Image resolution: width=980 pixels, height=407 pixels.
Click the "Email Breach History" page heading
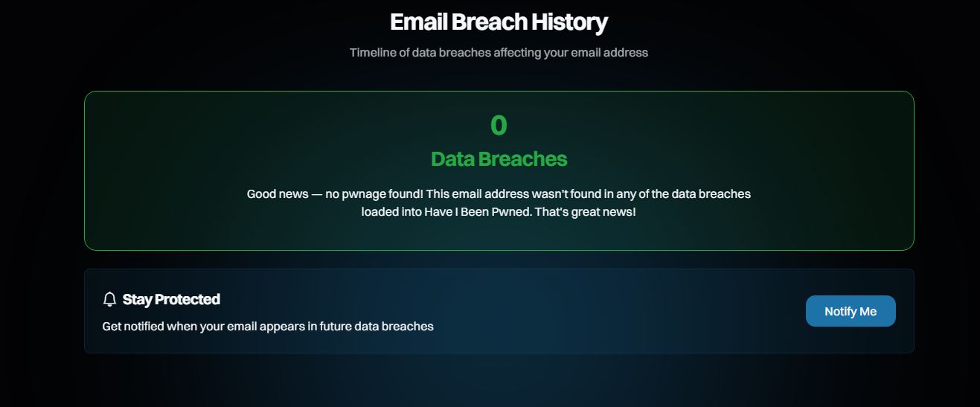point(499,22)
